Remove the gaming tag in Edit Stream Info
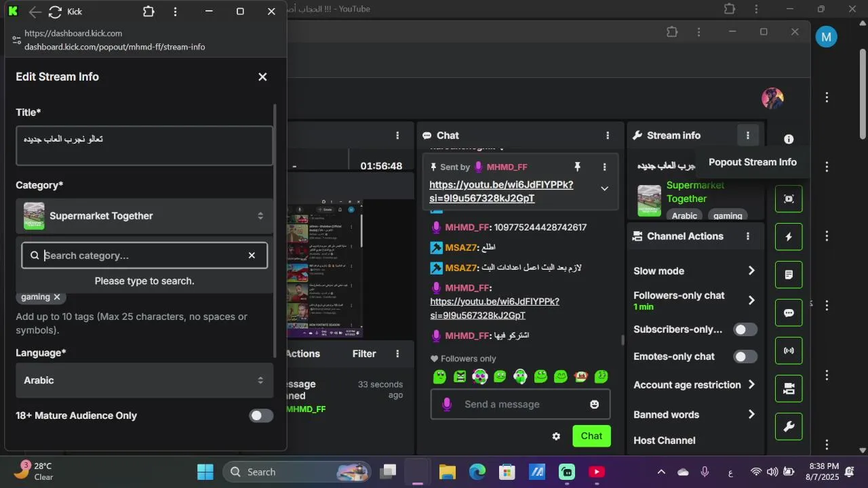The height and width of the screenshot is (488, 868). pos(57,297)
